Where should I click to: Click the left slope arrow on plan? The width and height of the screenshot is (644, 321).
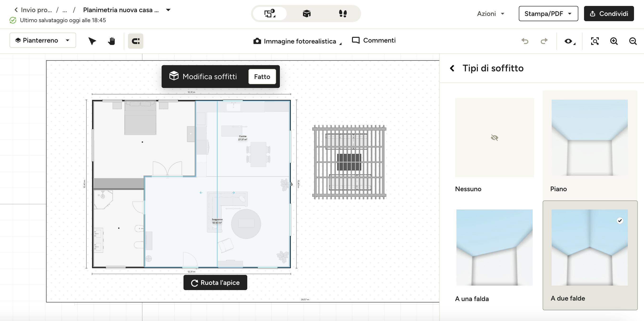point(201,193)
